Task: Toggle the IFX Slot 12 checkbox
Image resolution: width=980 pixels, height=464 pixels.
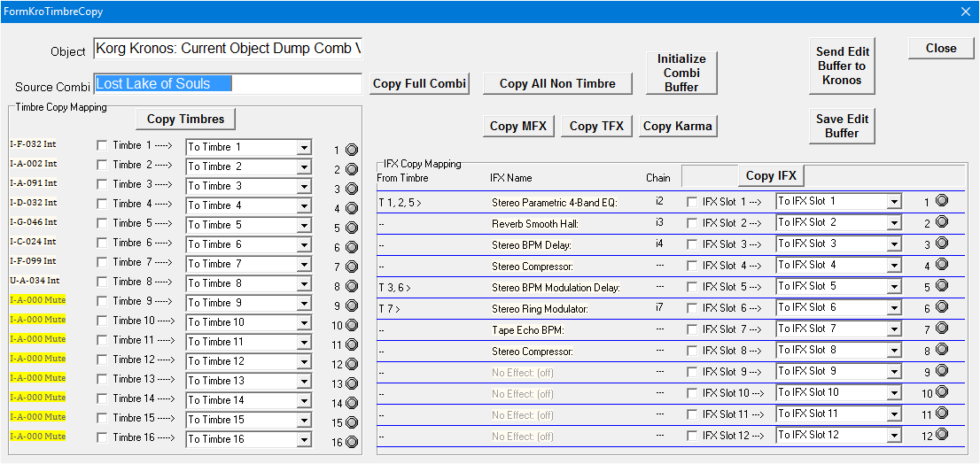Action: [692, 436]
